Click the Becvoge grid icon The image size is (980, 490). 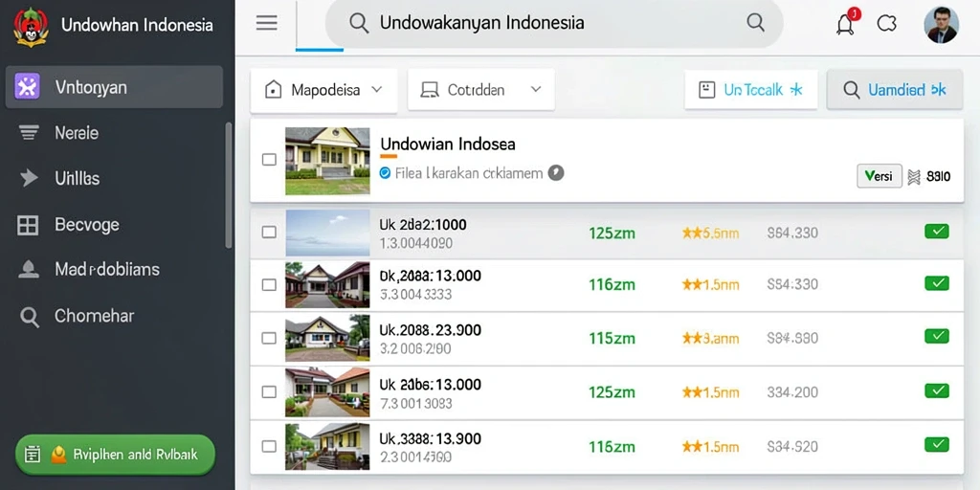[x=28, y=224]
